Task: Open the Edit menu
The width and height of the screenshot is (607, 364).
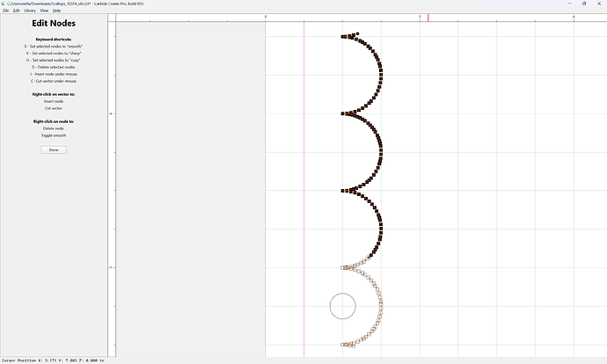Action: [16, 11]
